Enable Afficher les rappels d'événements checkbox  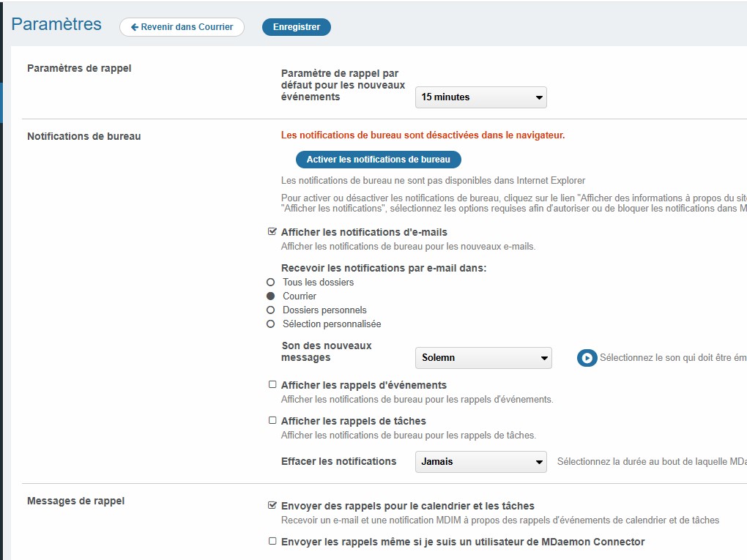coord(272,384)
